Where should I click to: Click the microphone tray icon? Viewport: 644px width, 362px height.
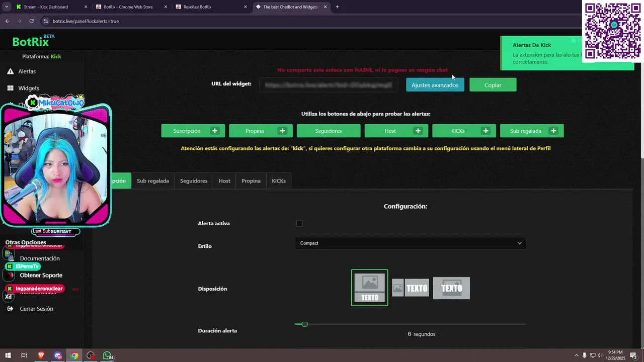click(584, 355)
